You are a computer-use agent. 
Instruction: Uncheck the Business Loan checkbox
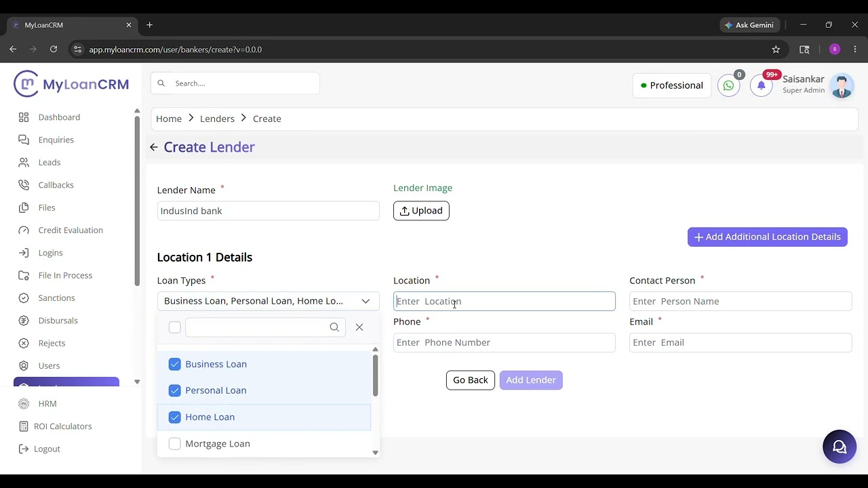click(175, 364)
